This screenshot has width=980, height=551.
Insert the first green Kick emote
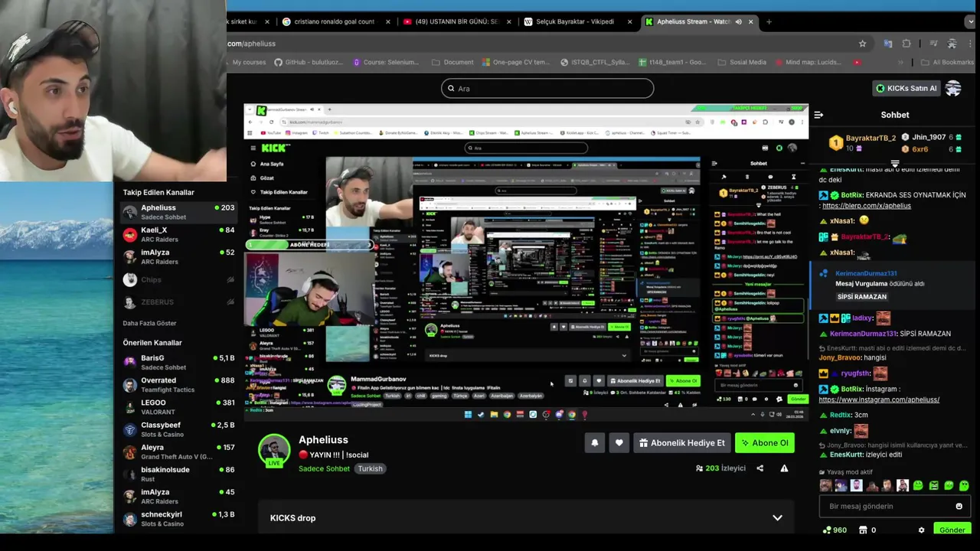(x=918, y=485)
